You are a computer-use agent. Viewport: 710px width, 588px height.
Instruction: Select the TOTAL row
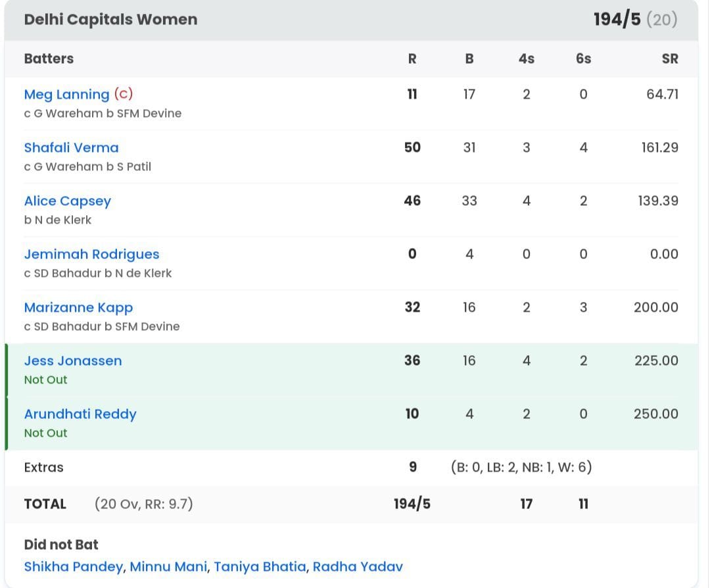[45, 504]
